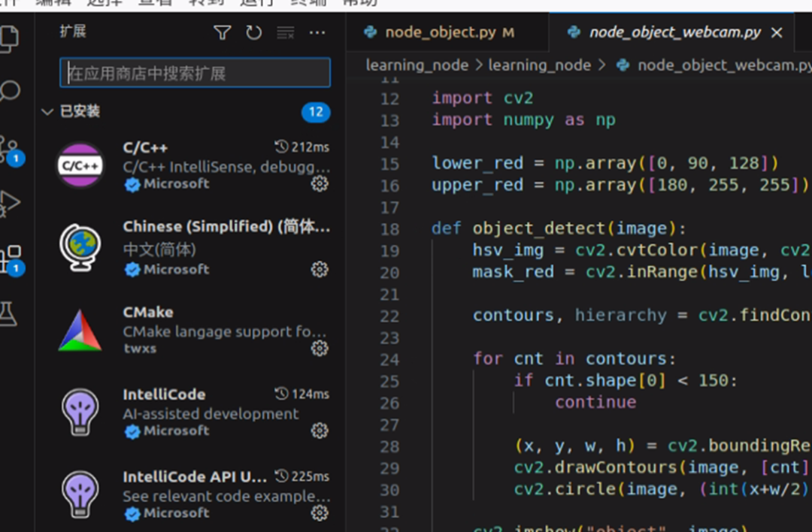Manage IntelliCode extension gear
This screenshot has height=532, width=812.
320,431
